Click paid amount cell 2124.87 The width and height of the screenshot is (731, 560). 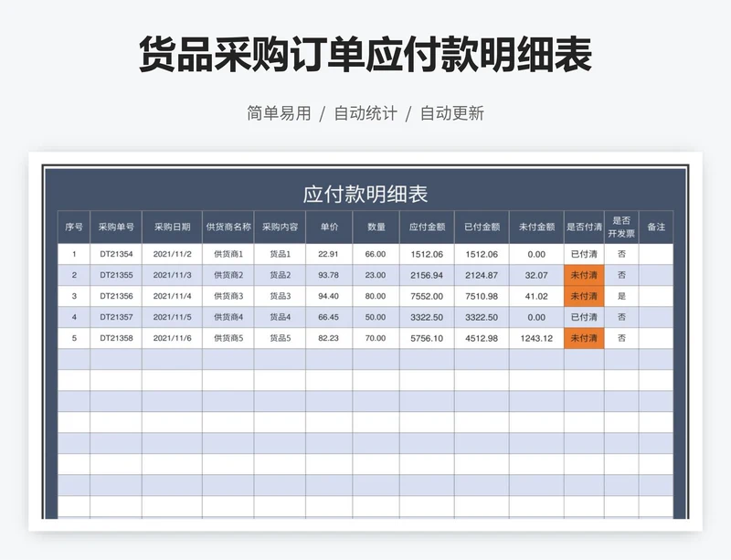[482, 275]
